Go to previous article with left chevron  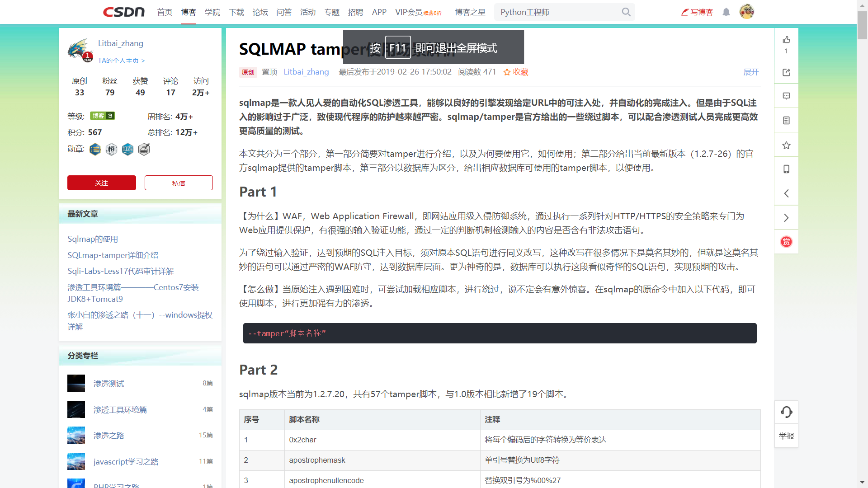pyautogui.click(x=786, y=193)
